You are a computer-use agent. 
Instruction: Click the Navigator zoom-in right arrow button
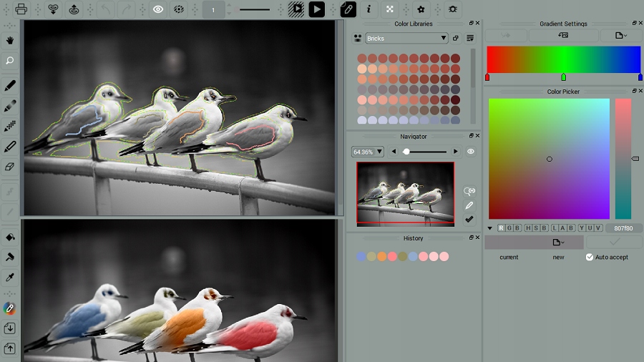click(456, 152)
